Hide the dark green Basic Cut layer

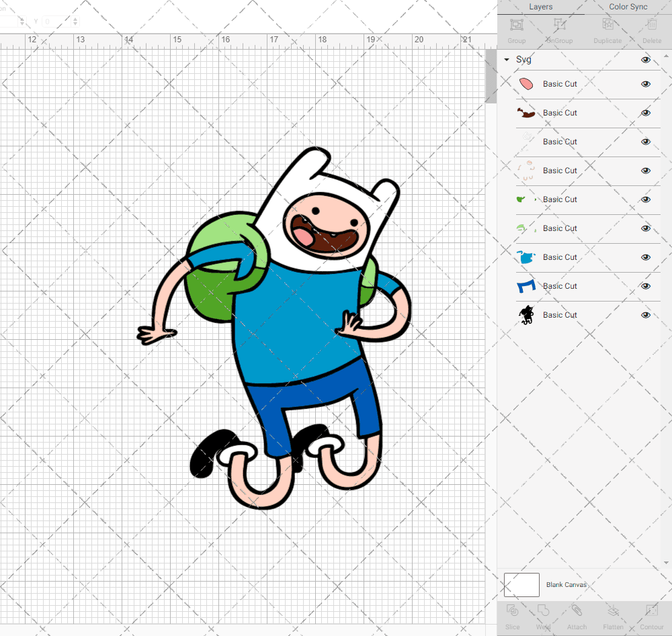coord(645,199)
